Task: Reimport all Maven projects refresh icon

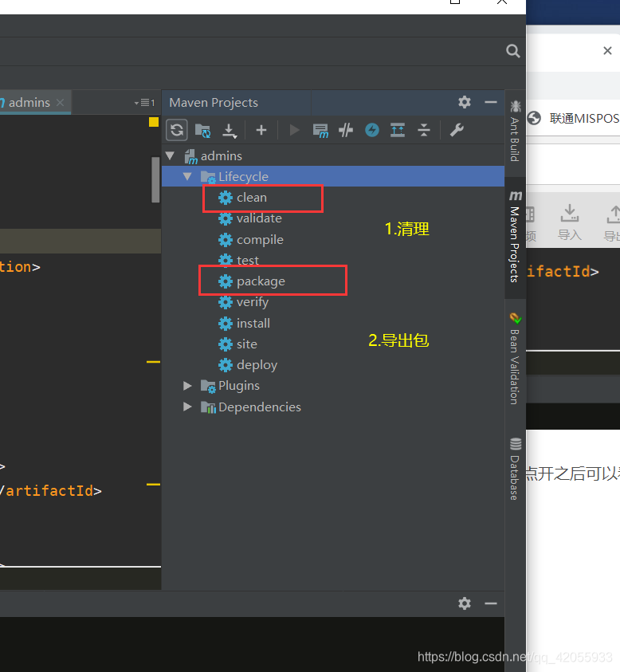Action: tap(177, 130)
